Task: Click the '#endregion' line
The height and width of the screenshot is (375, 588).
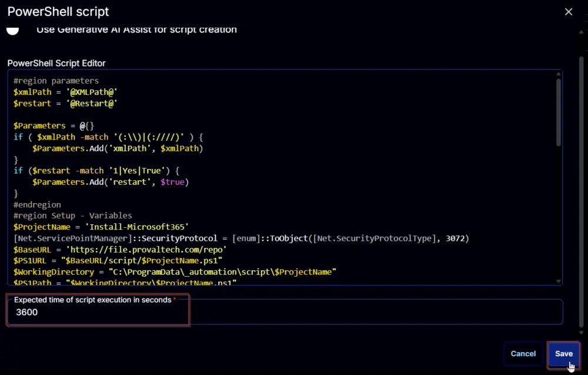Action: 37,205
